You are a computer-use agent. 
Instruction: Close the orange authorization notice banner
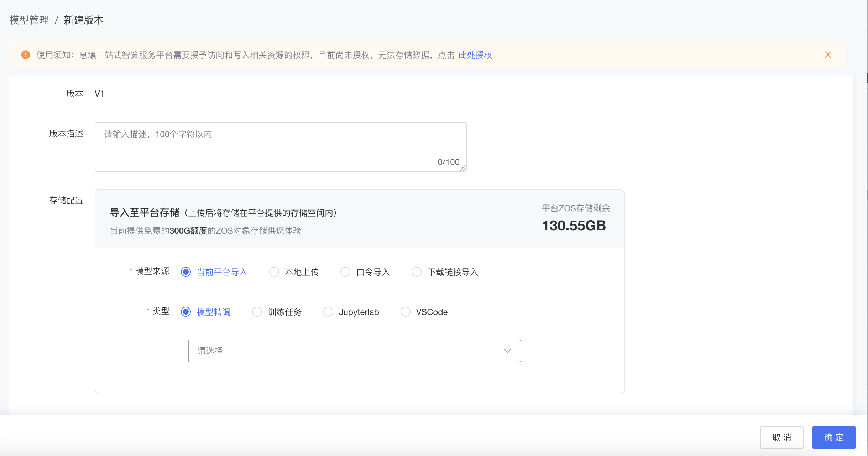click(828, 55)
